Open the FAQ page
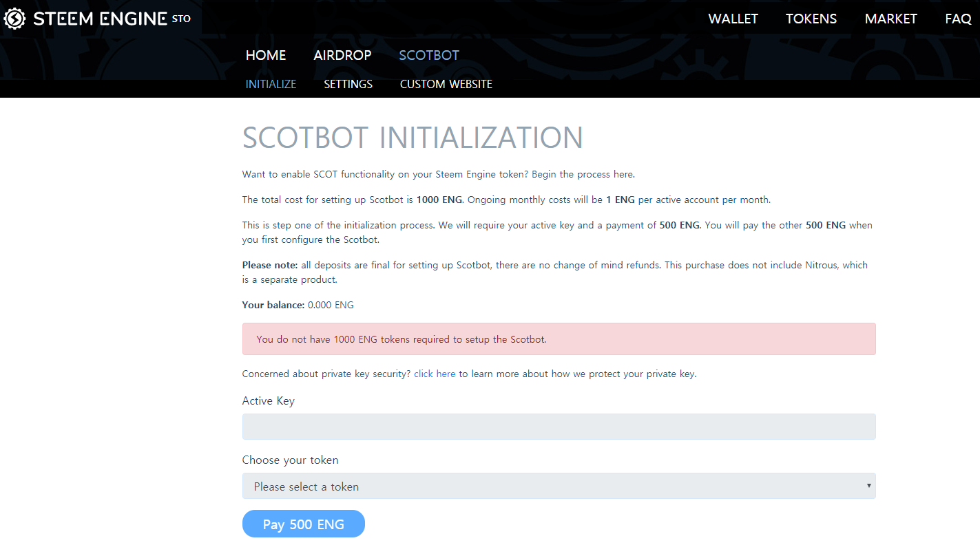980x556 pixels. 958,19
